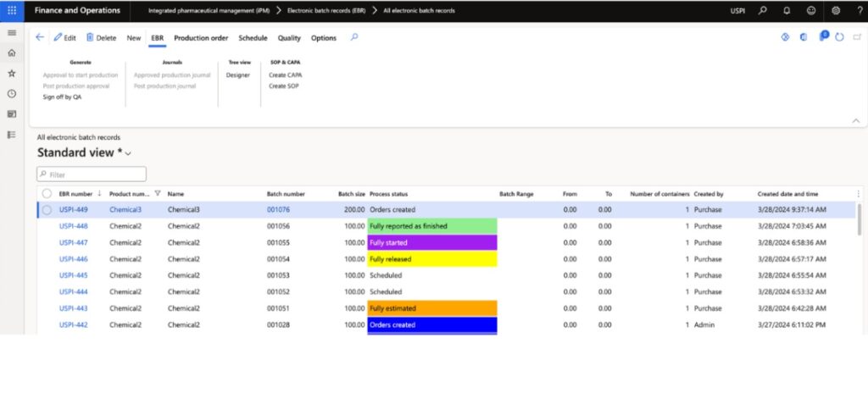Screen dimensions: 868x404
Task: Click the notification bell icon
Action: click(786, 11)
